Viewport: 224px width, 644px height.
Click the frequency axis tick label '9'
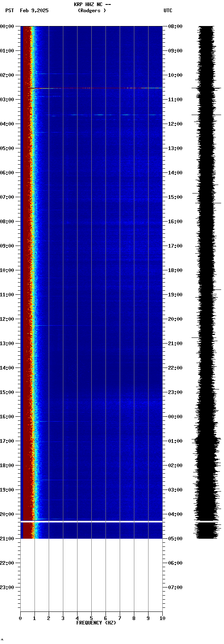[x=148, y=618]
